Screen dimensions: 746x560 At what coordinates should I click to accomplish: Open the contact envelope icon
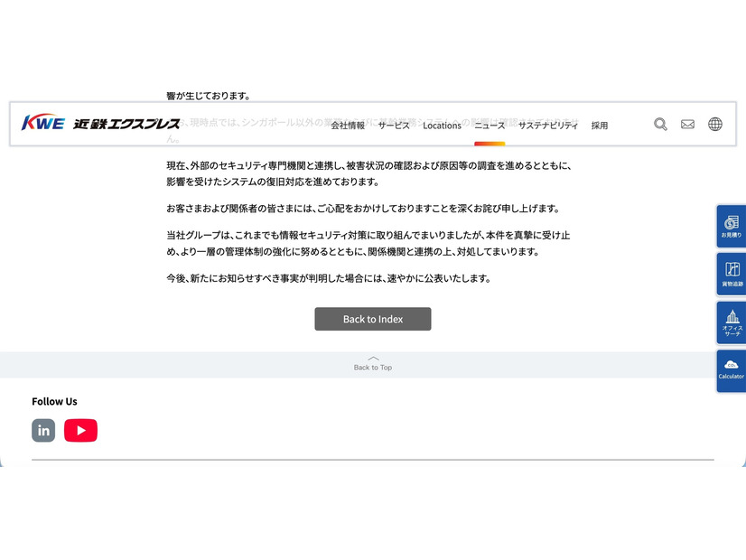pos(687,125)
